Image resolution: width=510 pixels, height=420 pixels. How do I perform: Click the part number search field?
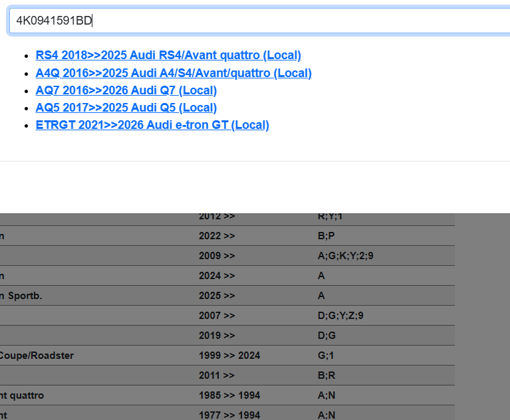tap(259, 21)
